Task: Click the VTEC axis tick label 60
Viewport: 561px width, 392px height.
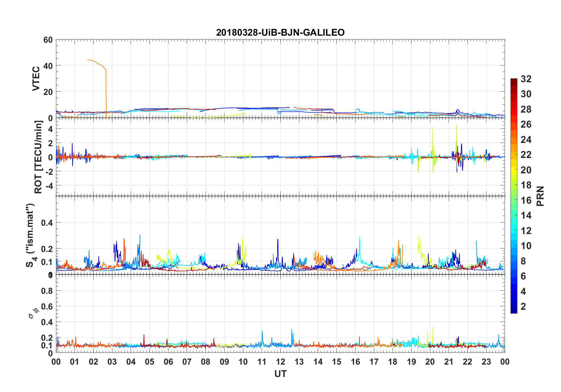Action: [48, 40]
